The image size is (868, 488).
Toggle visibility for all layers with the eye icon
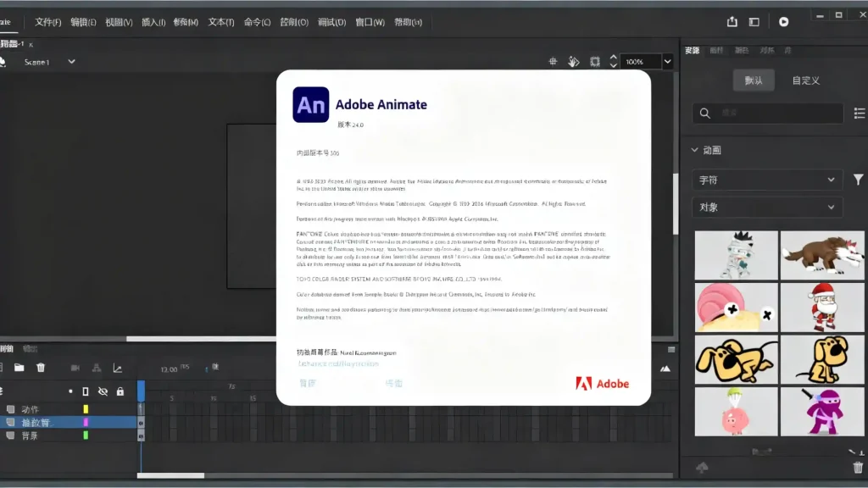point(103,391)
